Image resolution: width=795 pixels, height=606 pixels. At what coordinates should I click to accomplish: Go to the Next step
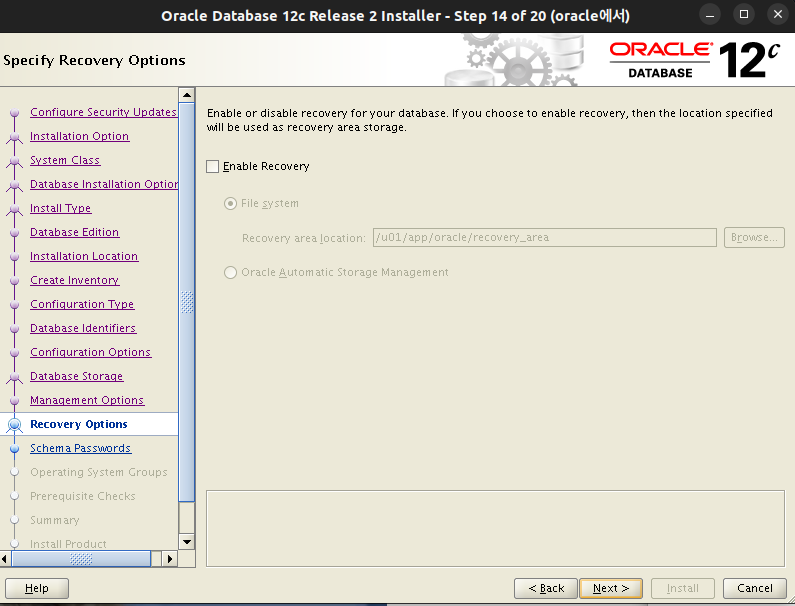pyautogui.click(x=611, y=588)
